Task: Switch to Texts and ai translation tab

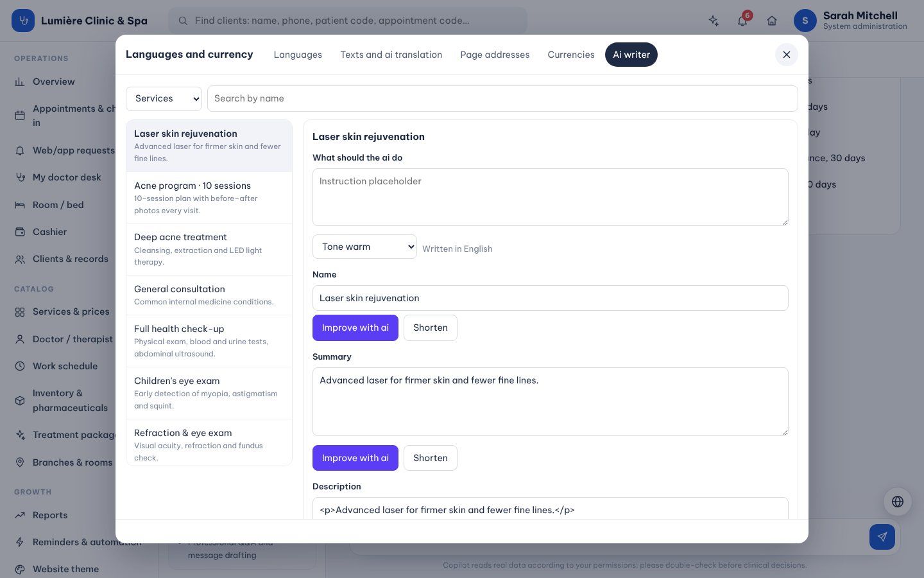Action: [391, 55]
